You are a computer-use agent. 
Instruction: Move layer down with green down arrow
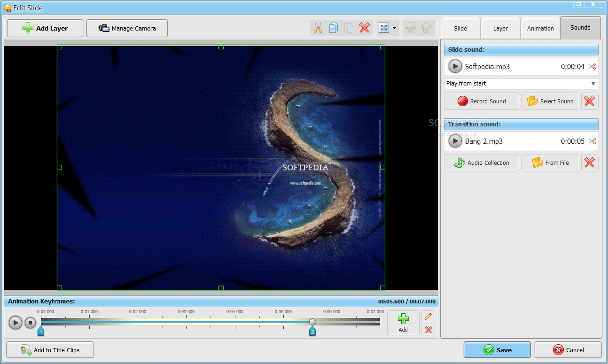pos(411,28)
